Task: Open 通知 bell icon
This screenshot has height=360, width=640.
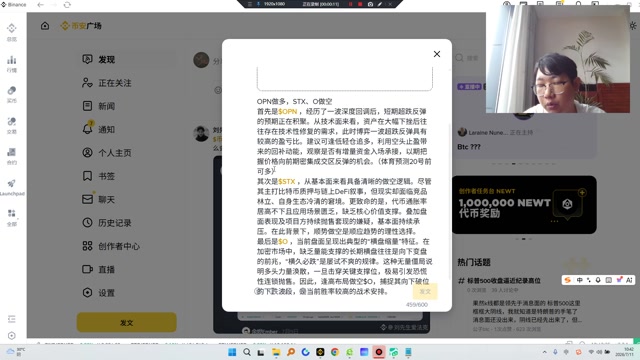Action: pos(87,129)
